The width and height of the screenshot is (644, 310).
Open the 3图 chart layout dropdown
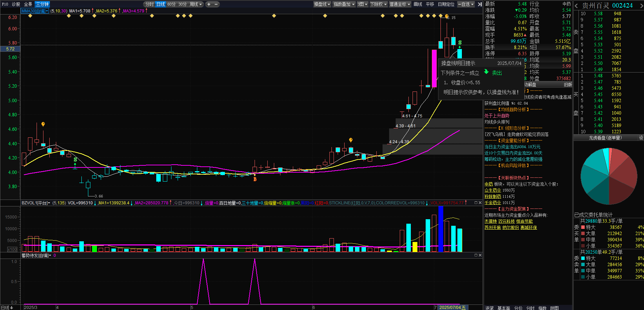[x=362, y=4]
